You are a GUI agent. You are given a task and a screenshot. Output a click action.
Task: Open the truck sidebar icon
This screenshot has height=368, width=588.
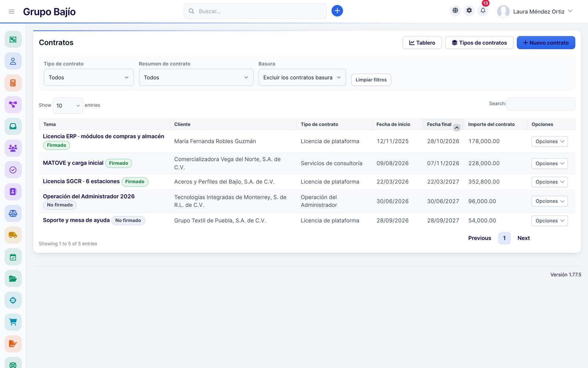(13, 235)
